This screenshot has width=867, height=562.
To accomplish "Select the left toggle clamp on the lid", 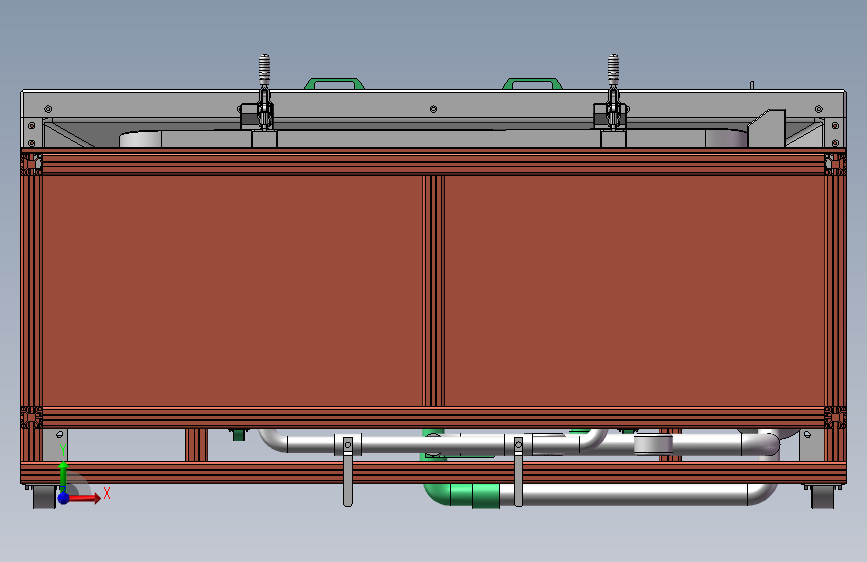I will [263, 93].
